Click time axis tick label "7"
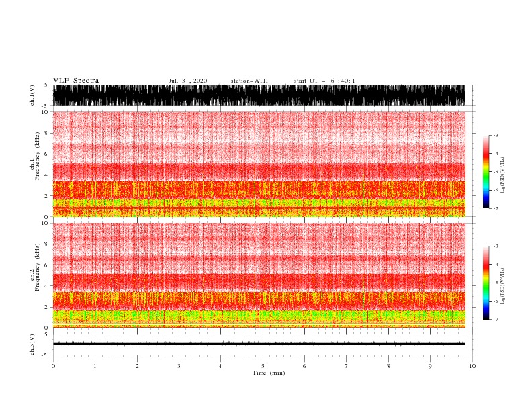Viewport: 532px width, 411px height. [x=346, y=366]
